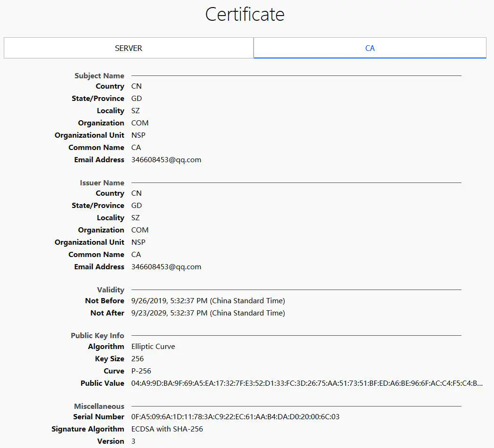494x448 pixels.
Task: Click the Issuer State/Province value GD
Action: point(136,205)
